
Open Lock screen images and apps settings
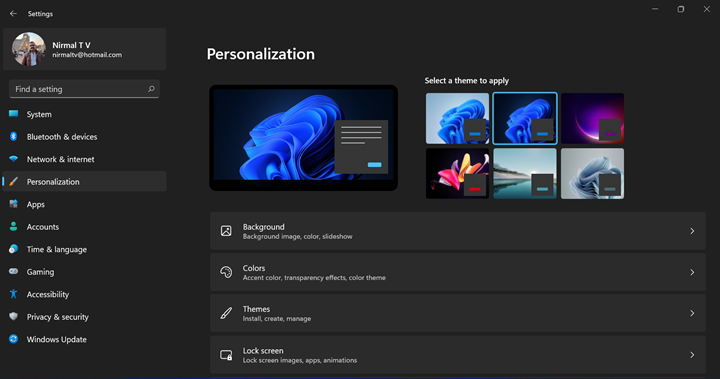click(x=458, y=355)
